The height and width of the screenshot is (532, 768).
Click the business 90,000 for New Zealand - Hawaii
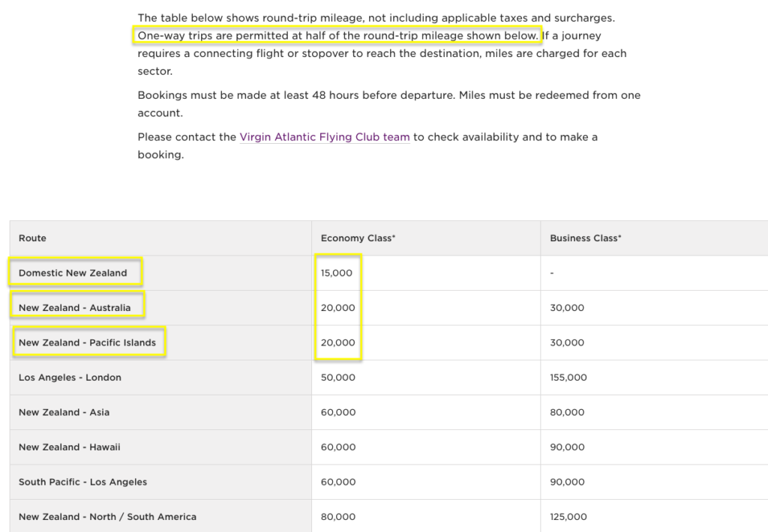tap(567, 447)
